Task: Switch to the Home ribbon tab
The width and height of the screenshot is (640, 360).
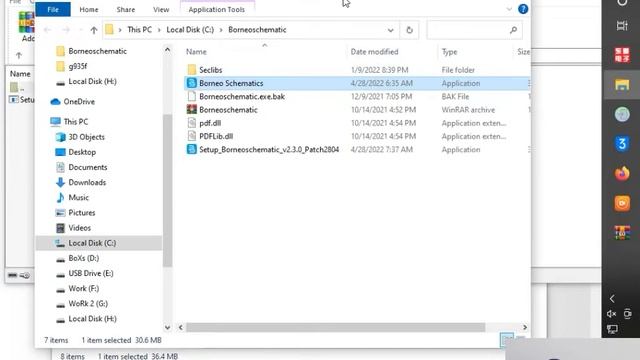Action: (x=89, y=9)
